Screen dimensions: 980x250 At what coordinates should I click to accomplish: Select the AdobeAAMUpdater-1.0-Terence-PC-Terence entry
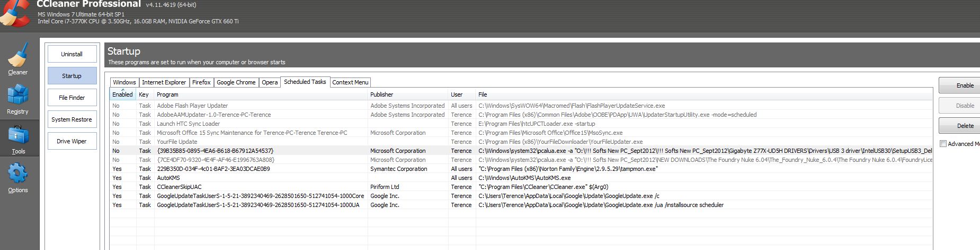521,115
